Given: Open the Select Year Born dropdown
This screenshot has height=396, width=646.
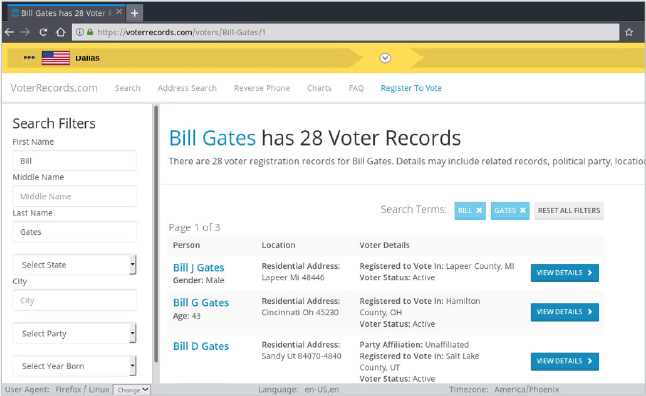Looking at the screenshot, I should tap(74, 366).
